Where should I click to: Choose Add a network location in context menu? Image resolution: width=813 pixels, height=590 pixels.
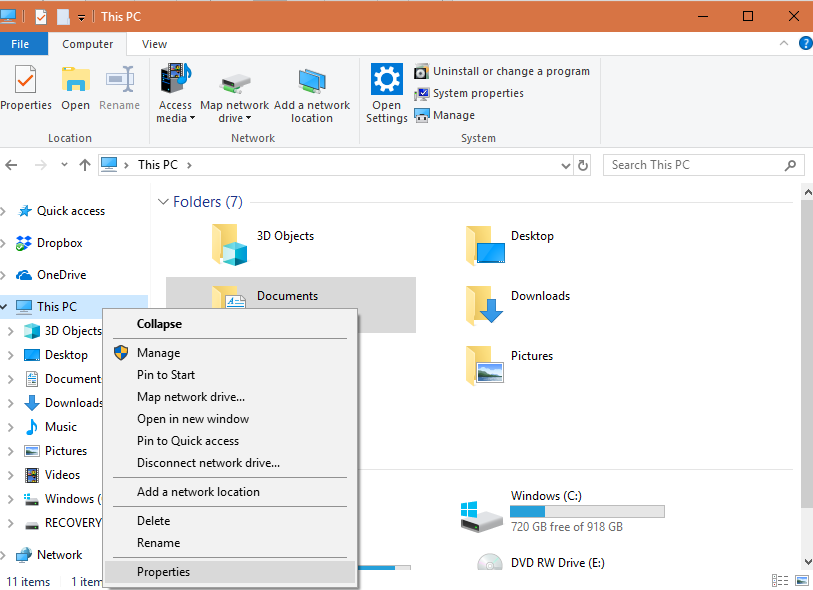(x=230, y=492)
